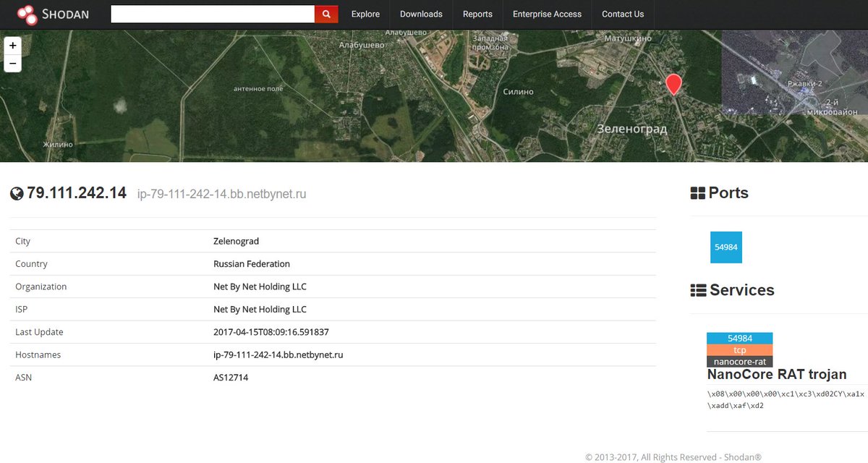Click port 54984 blue tile
868x463 pixels.
pos(726,247)
